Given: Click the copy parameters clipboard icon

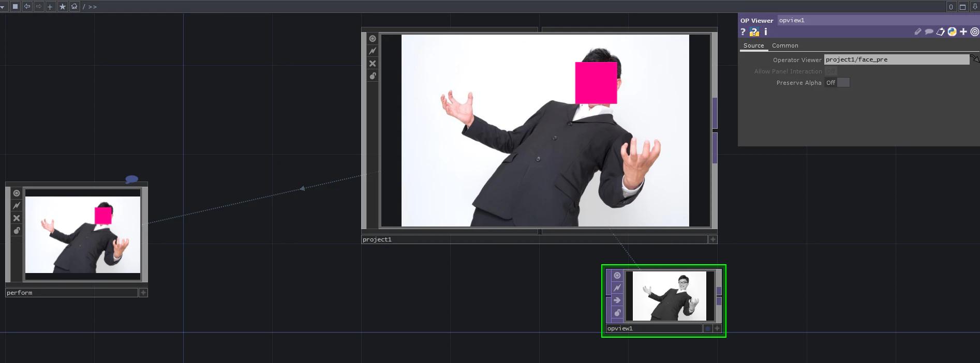Looking at the screenshot, I should (x=941, y=32).
